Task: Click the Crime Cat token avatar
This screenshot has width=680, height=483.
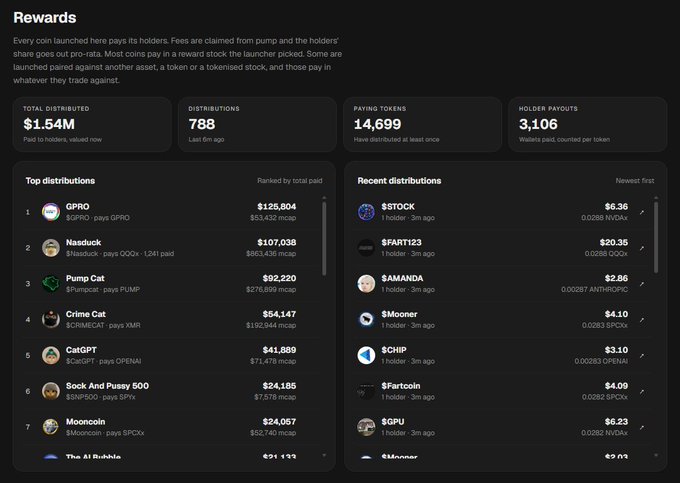Action: tap(51, 320)
